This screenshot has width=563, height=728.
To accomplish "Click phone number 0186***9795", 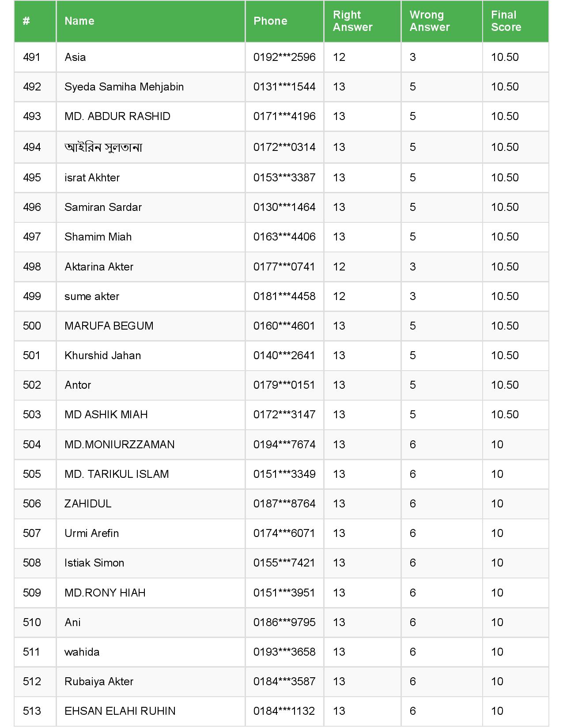I will 284,623.
